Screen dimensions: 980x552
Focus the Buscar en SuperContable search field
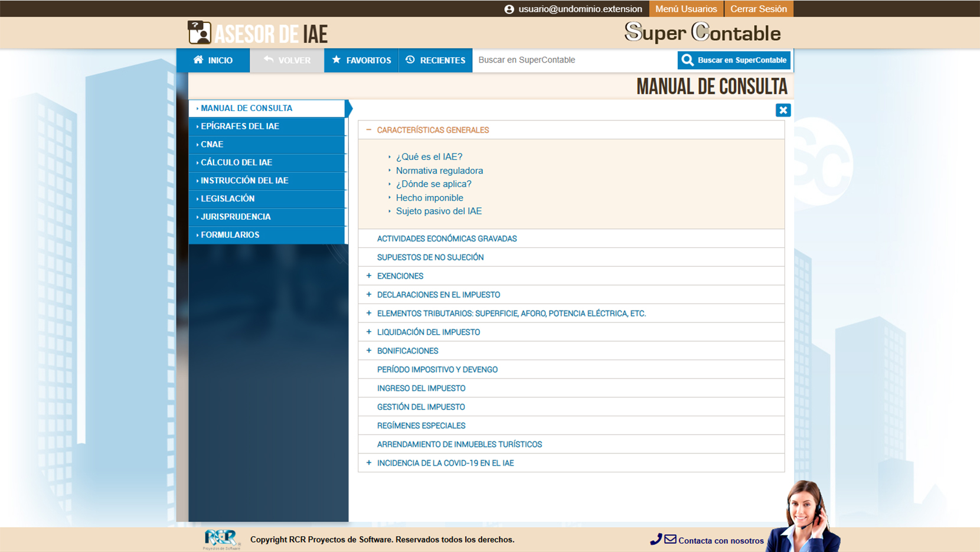574,60
